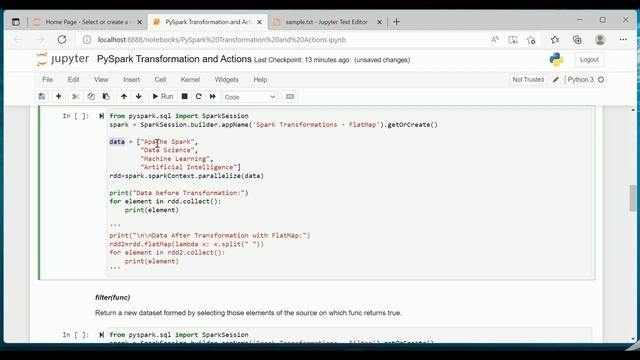Click the rdd2=rdd.flatMap lambda line
Image resolution: width=640 pixels, height=360 pixels.
(187, 244)
